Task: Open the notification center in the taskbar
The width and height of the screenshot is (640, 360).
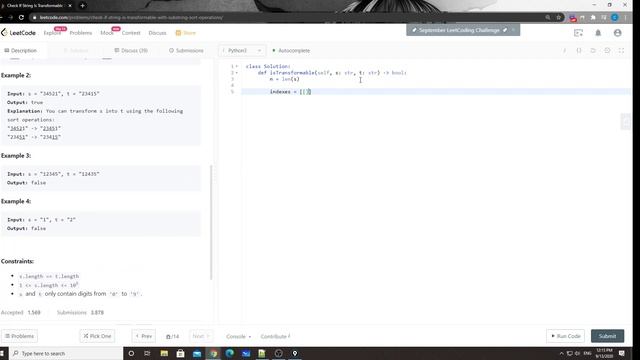Action: point(622,353)
